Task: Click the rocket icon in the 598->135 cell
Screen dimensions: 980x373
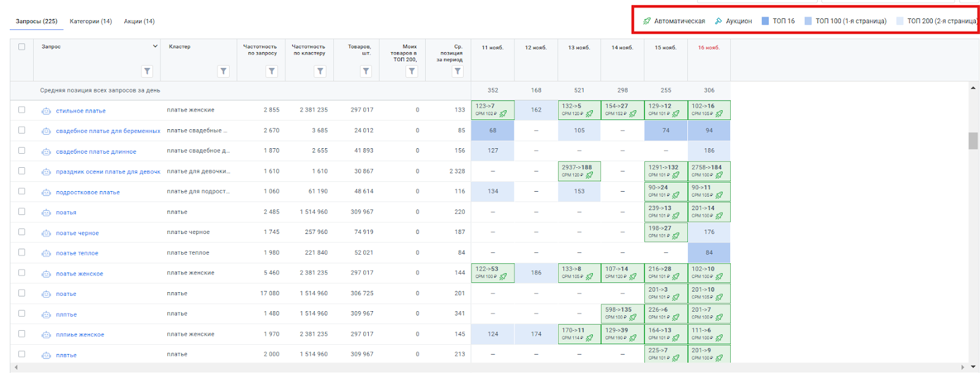Action: (633, 317)
